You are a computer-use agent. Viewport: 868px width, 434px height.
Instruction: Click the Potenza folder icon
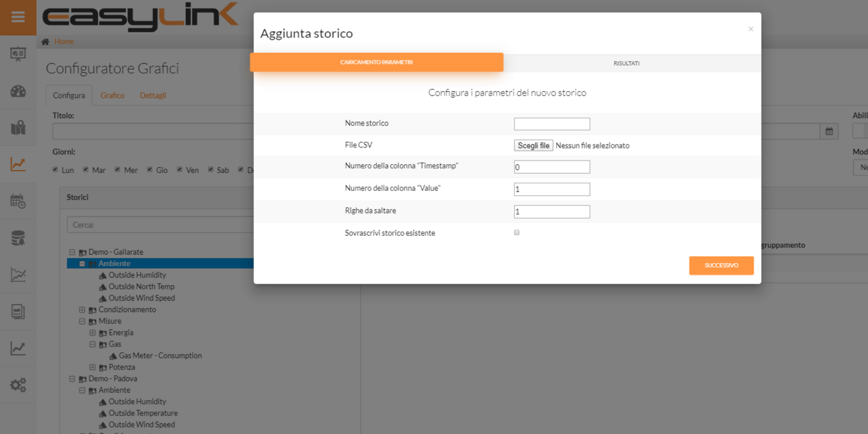(103, 367)
